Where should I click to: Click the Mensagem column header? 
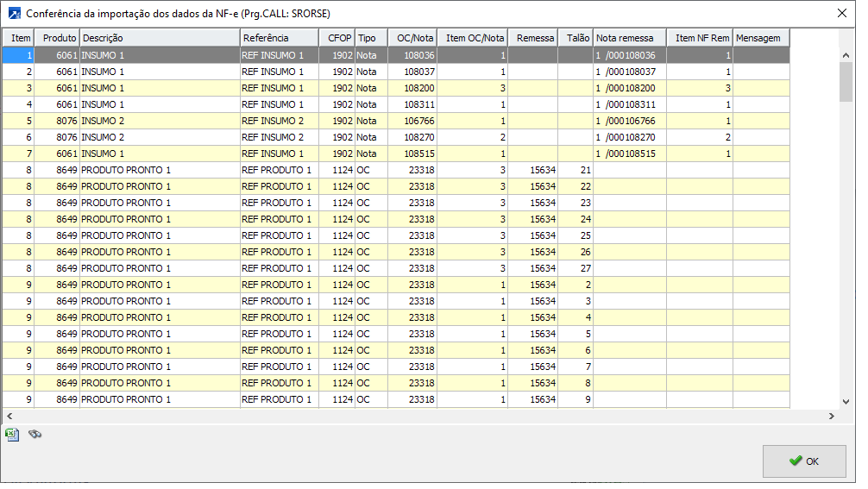(x=760, y=38)
